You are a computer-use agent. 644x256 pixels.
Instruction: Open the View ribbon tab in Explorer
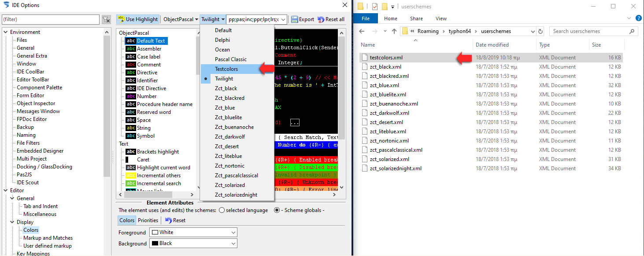(x=441, y=18)
